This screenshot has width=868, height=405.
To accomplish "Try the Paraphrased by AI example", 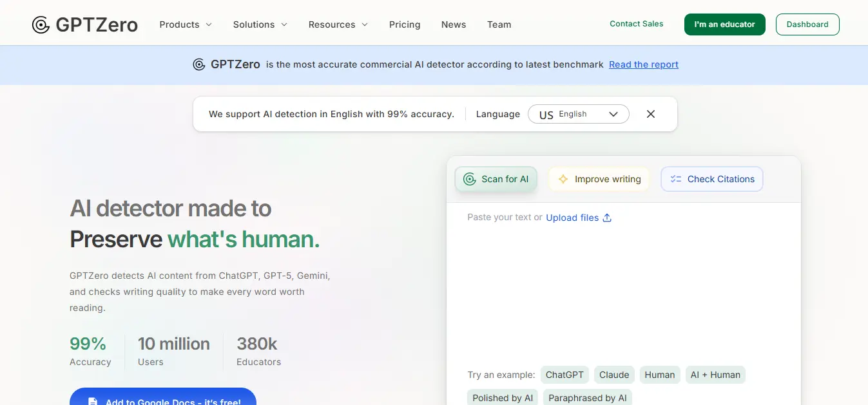I will click(588, 397).
